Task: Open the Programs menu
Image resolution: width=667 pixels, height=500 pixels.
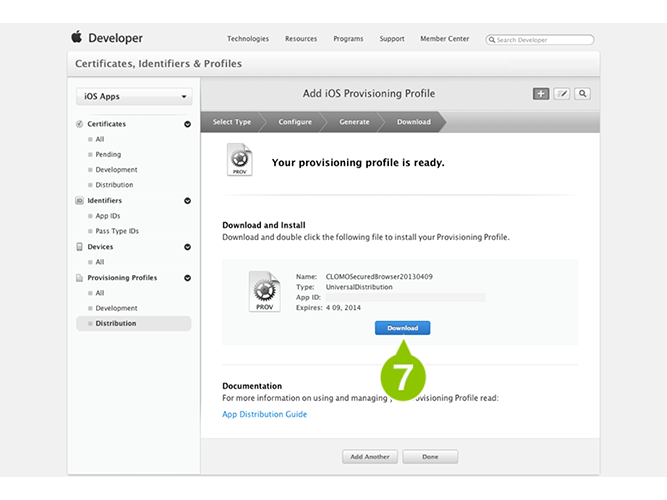Action: pos(348,39)
